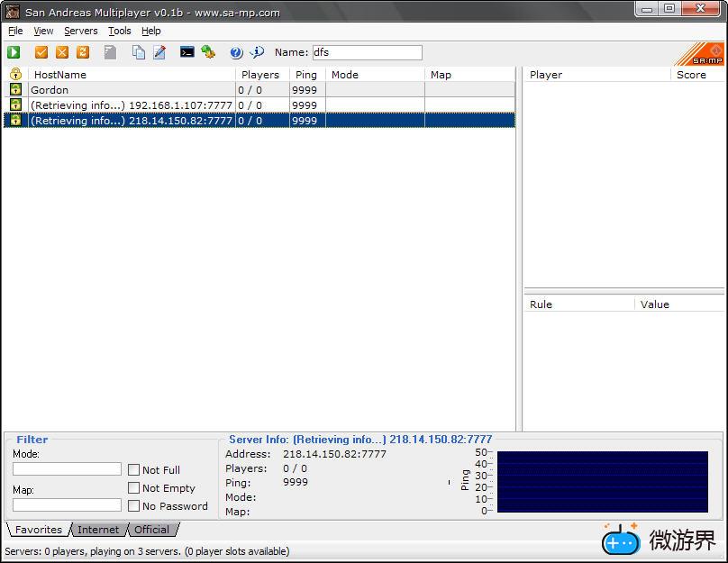The width and height of the screenshot is (728, 563).
Task: Click the lock icon on the Gordon row
Action: tap(16, 89)
